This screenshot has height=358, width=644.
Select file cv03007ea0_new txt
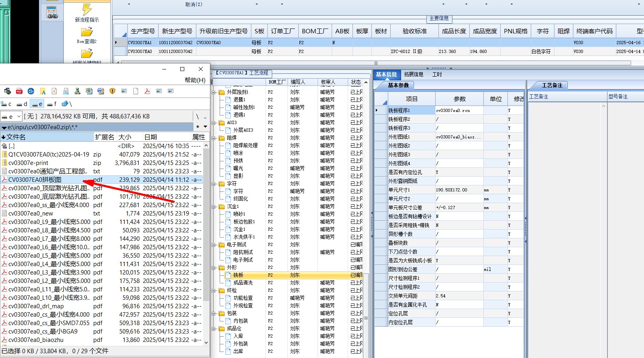click(x=102, y=214)
